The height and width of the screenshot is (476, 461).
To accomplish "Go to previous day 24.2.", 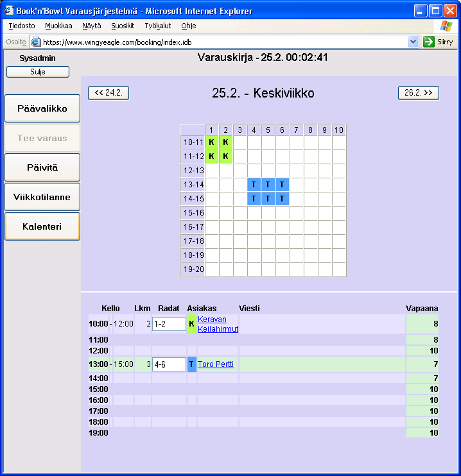I will point(109,93).
